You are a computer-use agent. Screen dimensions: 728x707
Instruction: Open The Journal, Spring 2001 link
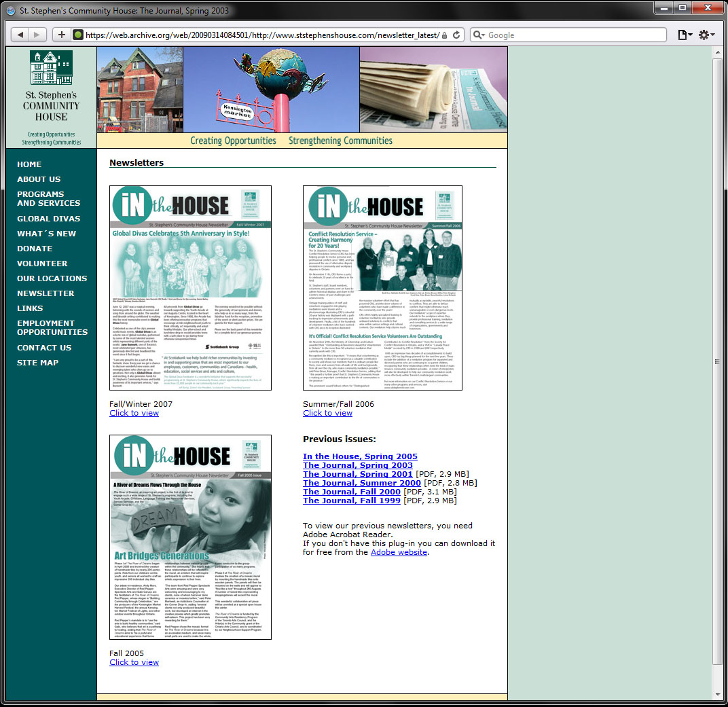coord(357,474)
